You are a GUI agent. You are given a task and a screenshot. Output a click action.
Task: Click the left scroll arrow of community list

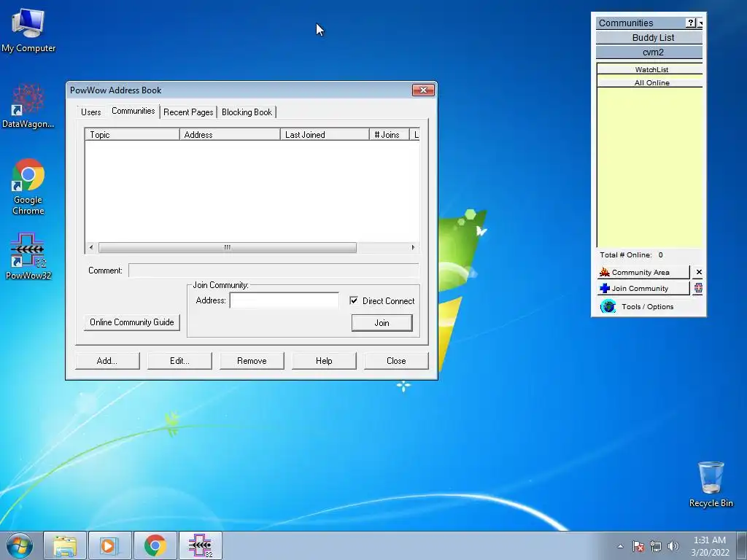click(91, 247)
